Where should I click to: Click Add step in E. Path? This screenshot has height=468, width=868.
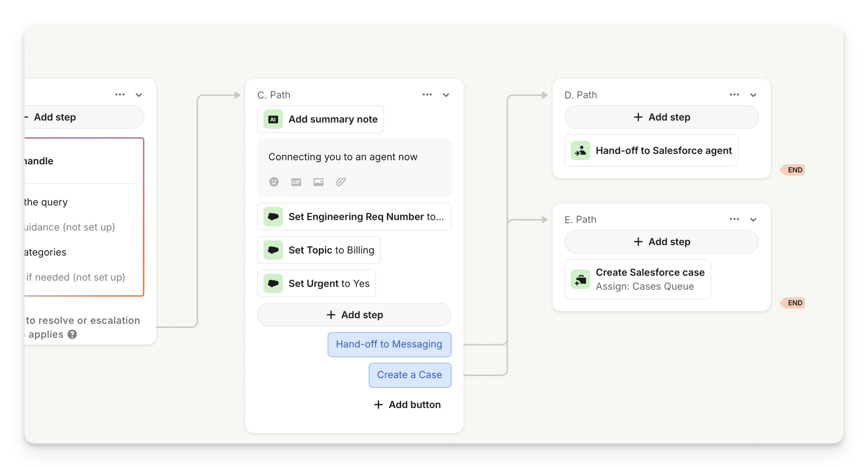tap(661, 242)
